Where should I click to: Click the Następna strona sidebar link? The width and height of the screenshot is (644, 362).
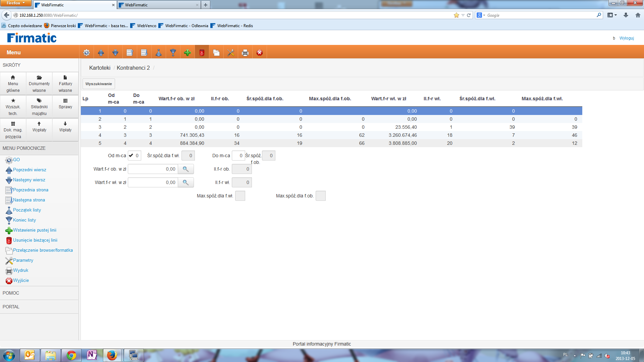pos(29,200)
